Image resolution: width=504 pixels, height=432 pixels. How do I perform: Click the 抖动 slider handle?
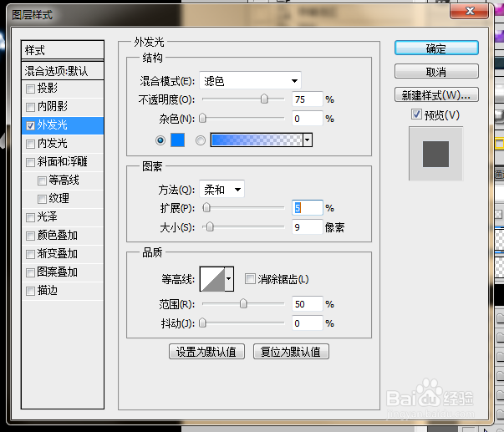(x=202, y=323)
